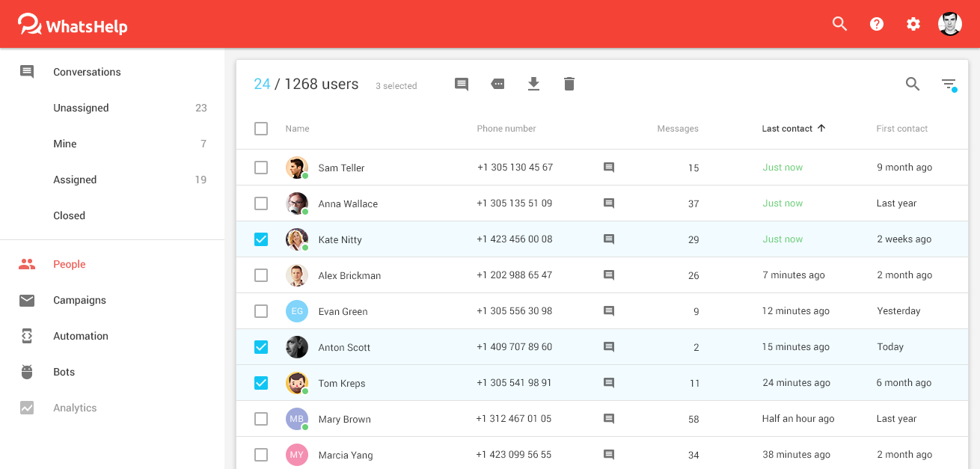Open search in the users table panel
Image resolution: width=980 pixels, height=469 pixels.
point(913,84)
